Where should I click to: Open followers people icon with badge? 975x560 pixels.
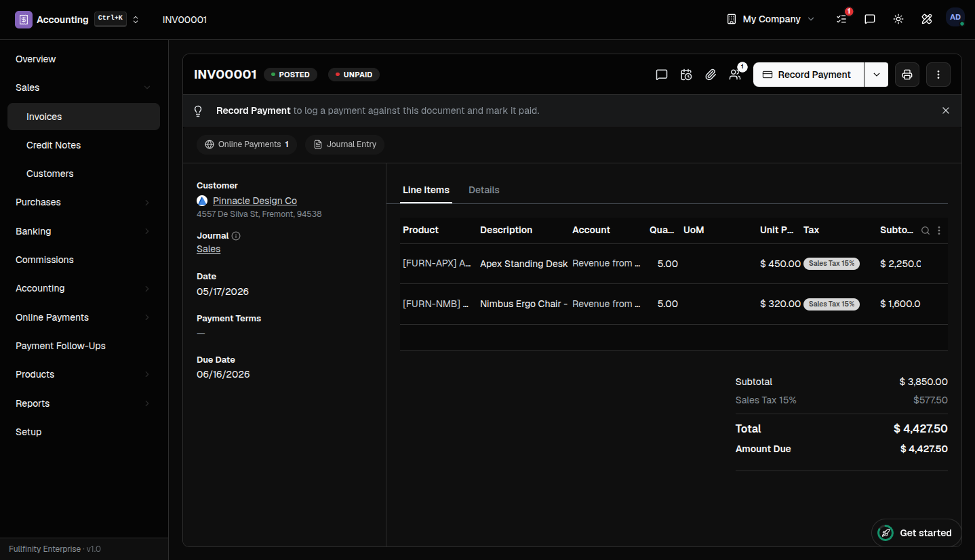tap(736, 74)
